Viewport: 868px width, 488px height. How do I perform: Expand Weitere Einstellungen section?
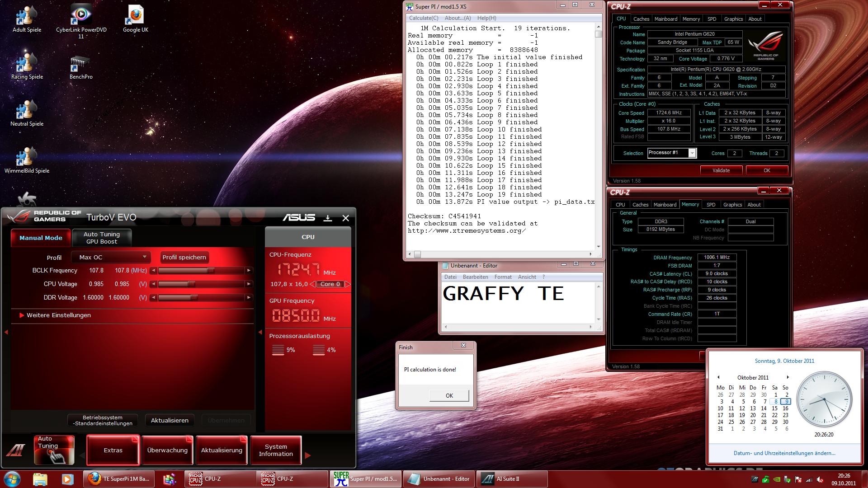pyautogui.click(x=55, y=315)
